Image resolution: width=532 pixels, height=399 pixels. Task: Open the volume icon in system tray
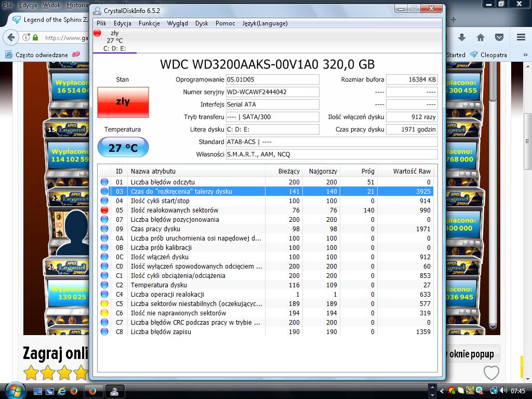pos(504,391)
